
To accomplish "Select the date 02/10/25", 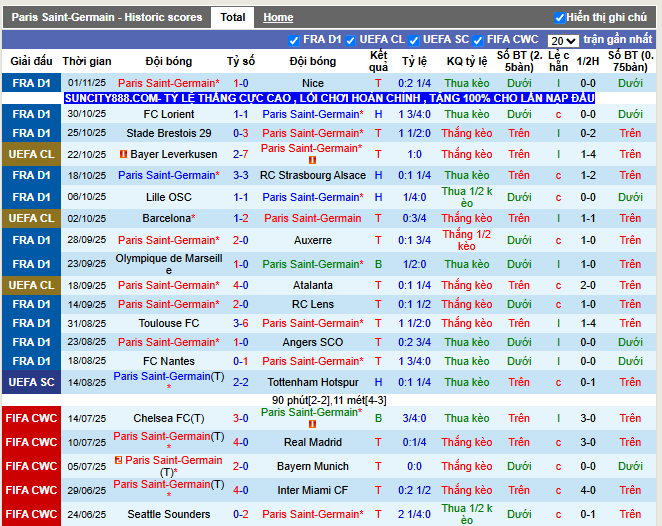I will click(x=87, y=218).
